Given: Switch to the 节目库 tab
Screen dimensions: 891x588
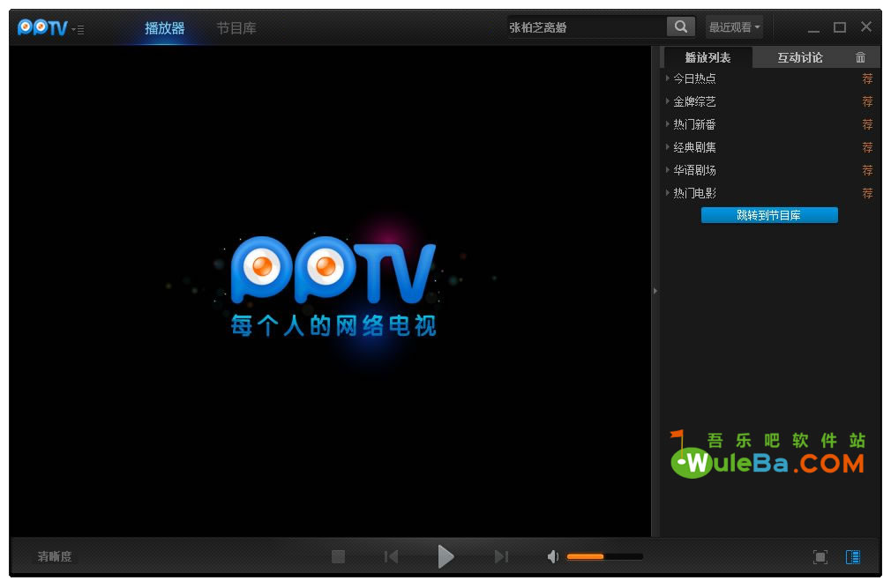Looking at the screenshot, I should (236, 28).
